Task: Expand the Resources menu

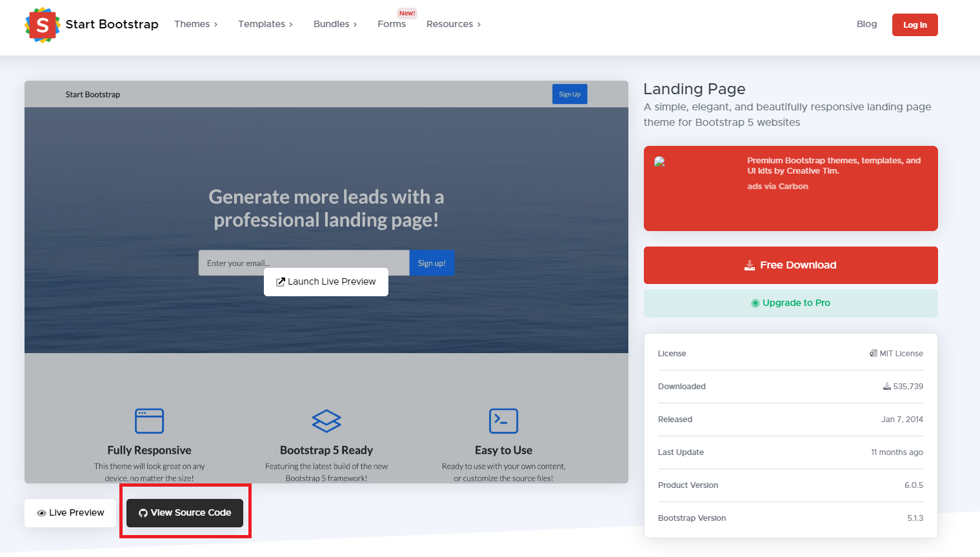Action: point(454,24)
